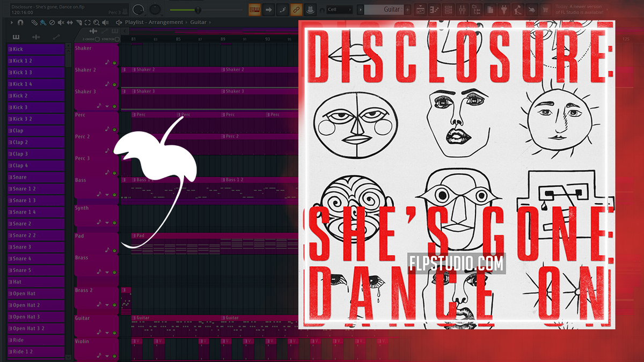644x362 pixels.
Task: Adjust the green volume slider at the top
Action: (198, 9)
